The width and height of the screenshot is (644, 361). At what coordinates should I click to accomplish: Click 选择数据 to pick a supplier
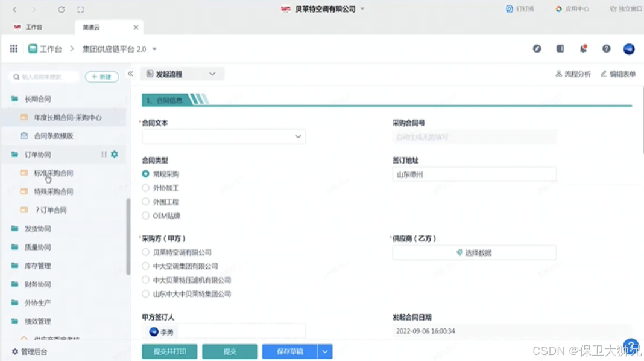[474, 252]
